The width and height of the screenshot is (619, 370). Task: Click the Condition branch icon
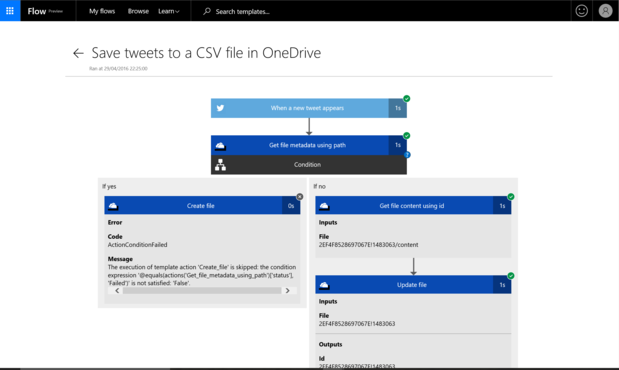click(220, 165)
